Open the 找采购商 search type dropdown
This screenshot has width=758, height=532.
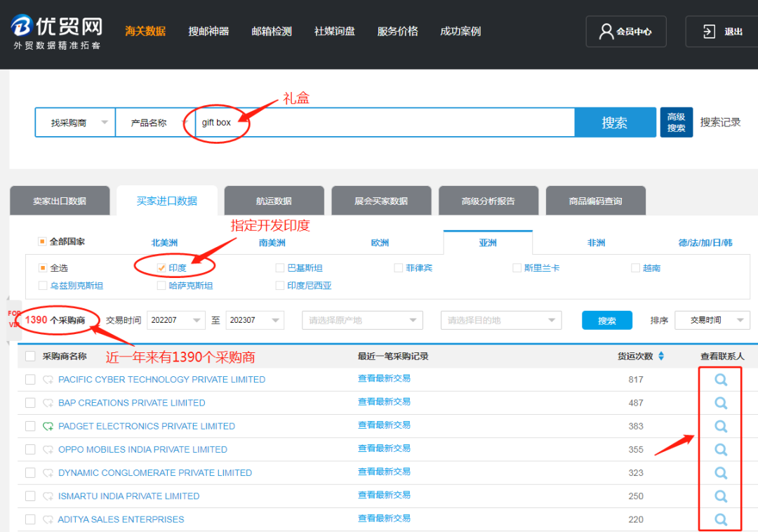(75, 122)
